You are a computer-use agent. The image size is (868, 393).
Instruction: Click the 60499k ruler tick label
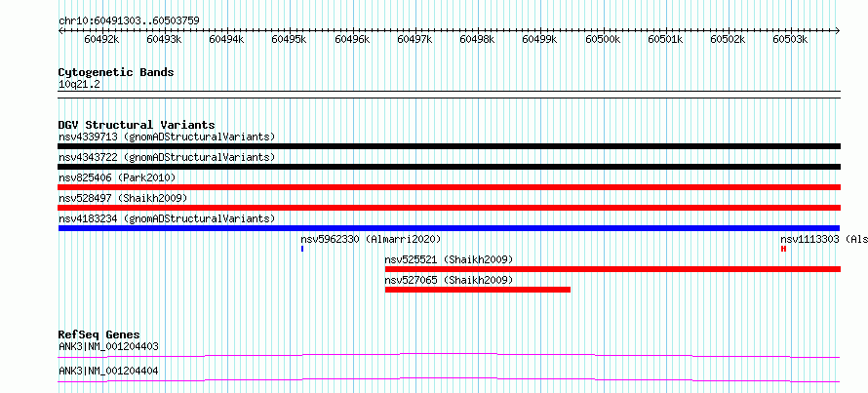[x=539, y=39]
